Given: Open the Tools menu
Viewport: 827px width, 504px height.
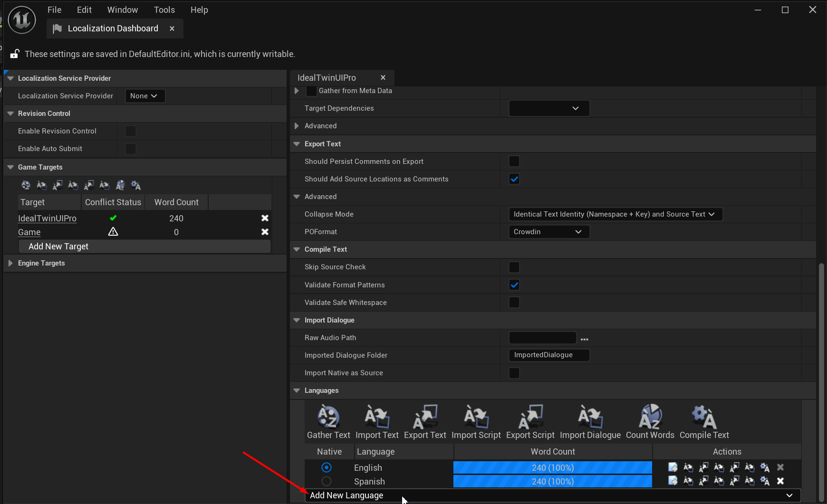Looking at the screenshot, I should click(164, 10).
